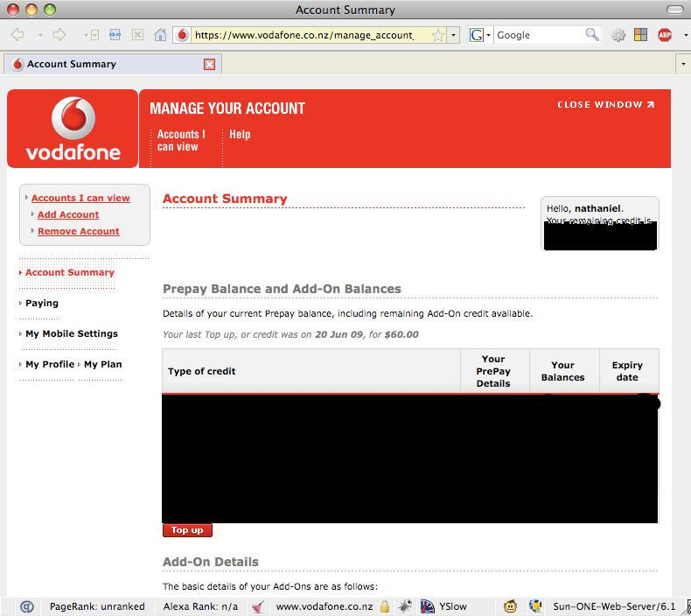691x616 pixels.
Task: Open My Profile in sidebar
Action: pos(50,364)
